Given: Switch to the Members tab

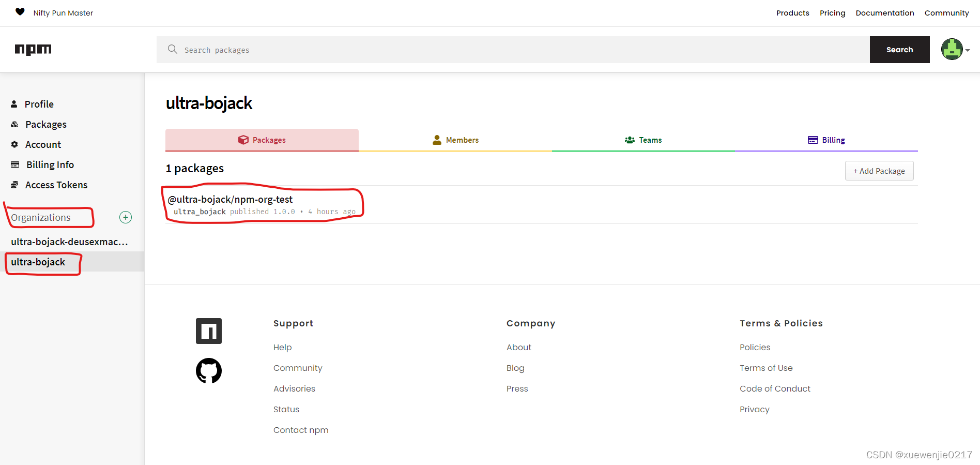Looking at the screenshot, I should pos(455,140).
